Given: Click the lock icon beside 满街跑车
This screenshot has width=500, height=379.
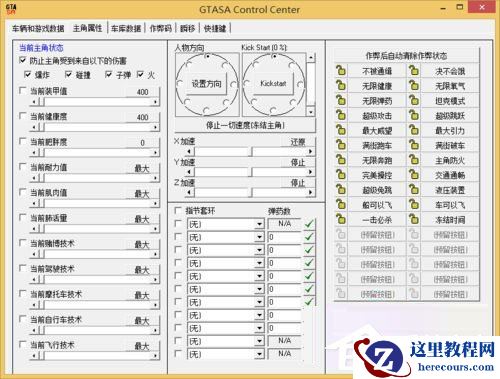Looking at the screenshot, I should point(340,145).
